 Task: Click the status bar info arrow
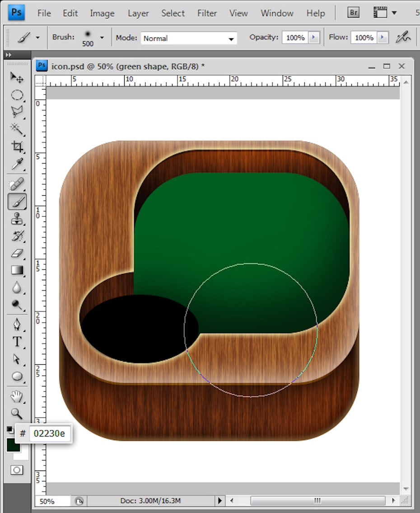220,501
